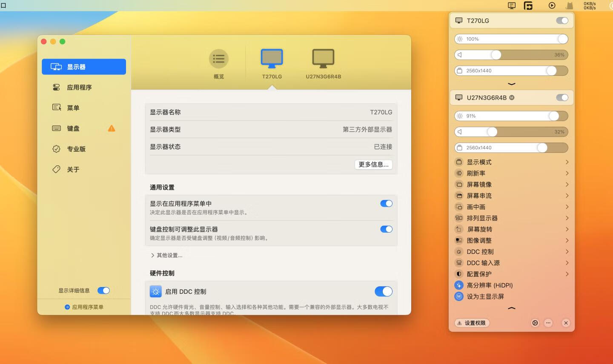Open the ellipsis more options button
The width and height of the screenshot is (613, 364).
point(548,323)
